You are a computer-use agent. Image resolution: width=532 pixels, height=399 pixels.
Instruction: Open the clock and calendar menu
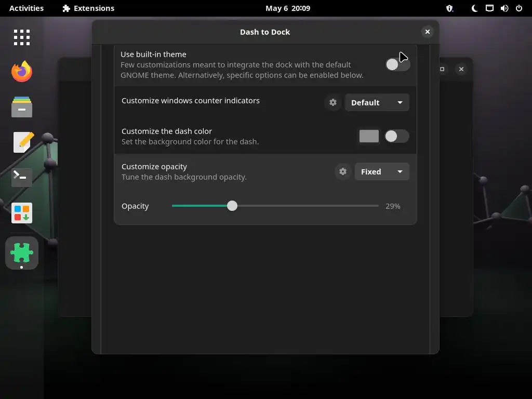click(x=288, y=8)
